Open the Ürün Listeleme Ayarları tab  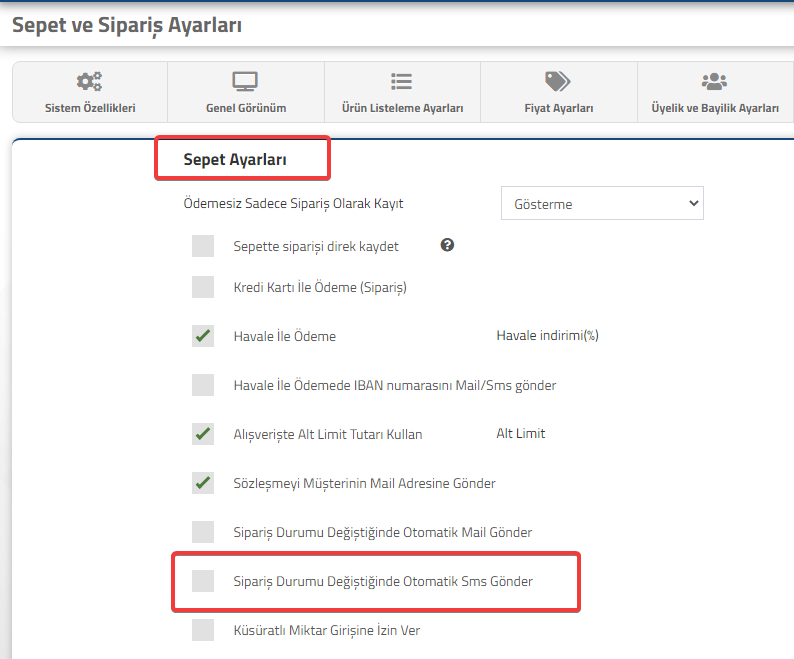pyautogui.click(x=403, y=92)
